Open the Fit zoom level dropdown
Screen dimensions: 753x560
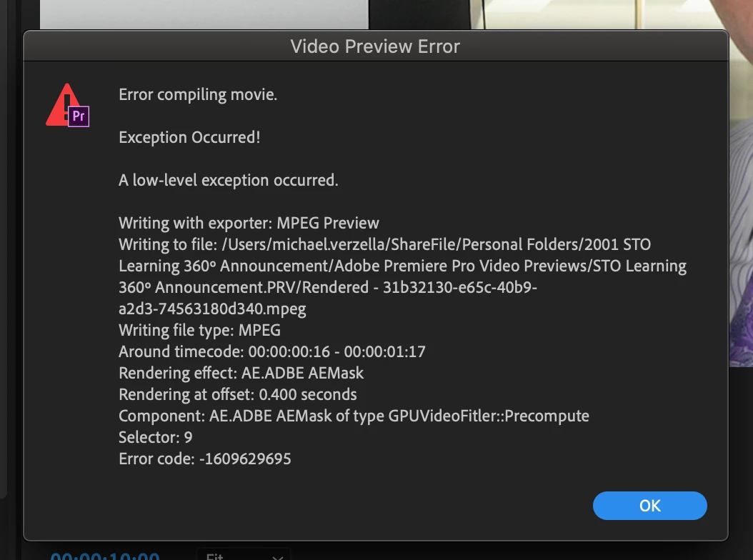(x=244, y=555)
